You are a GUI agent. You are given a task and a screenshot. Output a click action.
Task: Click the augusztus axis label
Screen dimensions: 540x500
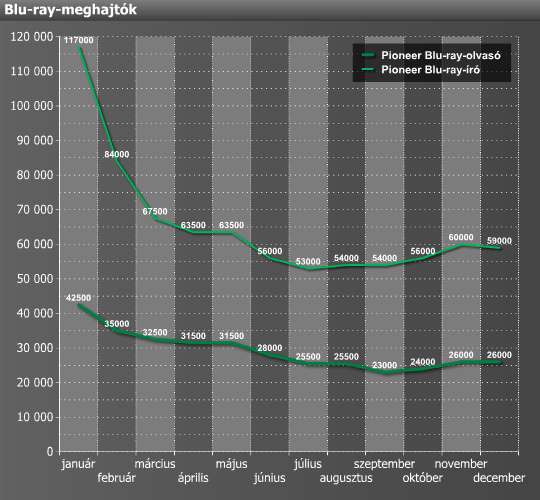(x=346, y=478)
